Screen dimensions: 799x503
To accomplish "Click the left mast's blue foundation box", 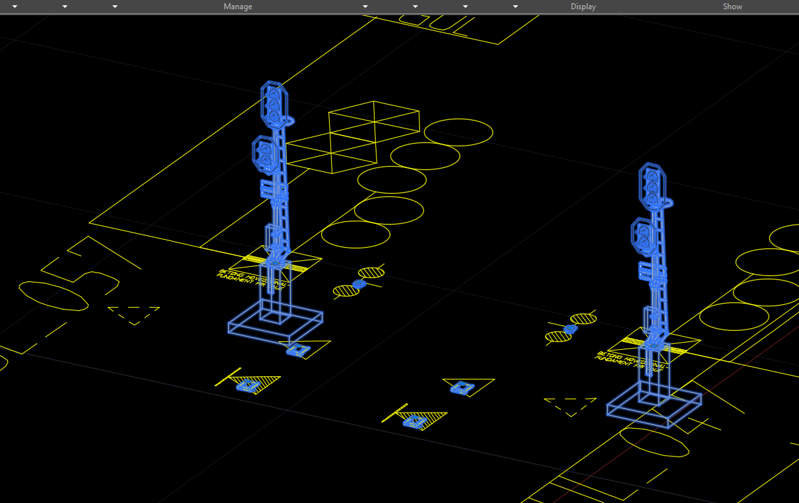I will click(x=275, y=323).
